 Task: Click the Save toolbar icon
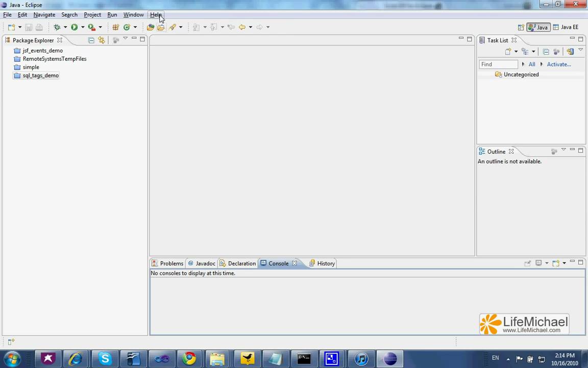pos(29,27)
